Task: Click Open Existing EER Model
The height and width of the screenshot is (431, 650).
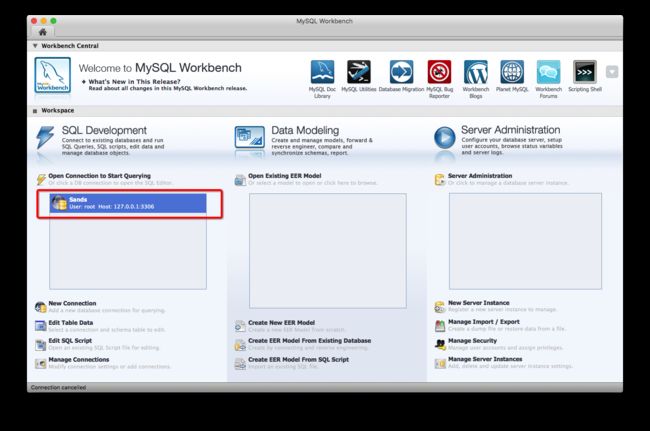Action: point(285,176)
